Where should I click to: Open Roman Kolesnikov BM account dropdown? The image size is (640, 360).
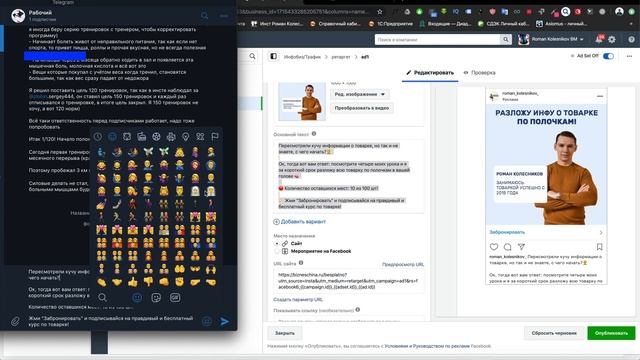pos(551,39)
